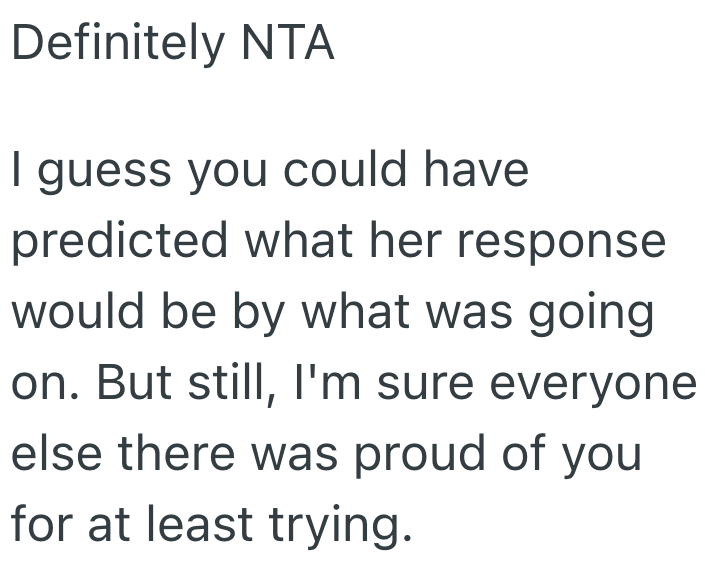Click the word "response"
Screen dimensions: 710x576
(x=568, y=244)
